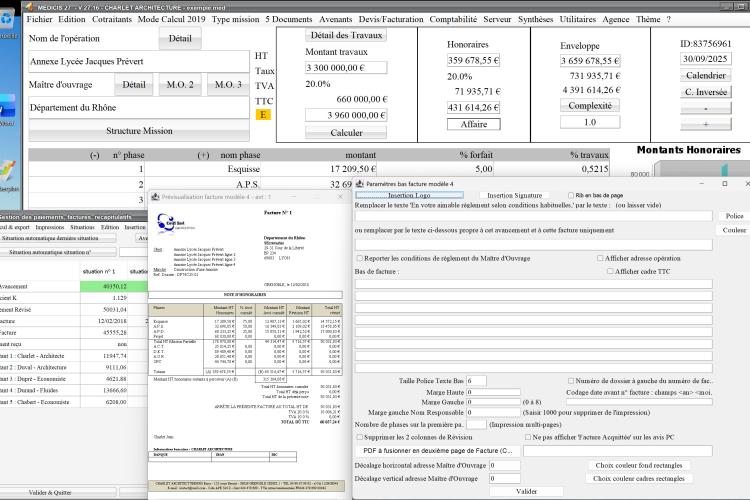
Task: Click Montant travaux field 3 300 000,00 €
Action: click(346, 67)
